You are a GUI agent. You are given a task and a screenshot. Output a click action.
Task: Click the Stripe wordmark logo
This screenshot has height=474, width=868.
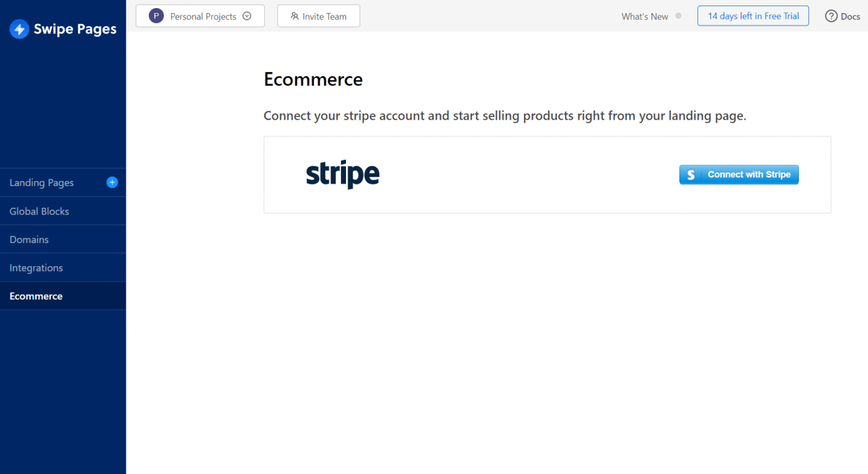[x=342, y=174]
